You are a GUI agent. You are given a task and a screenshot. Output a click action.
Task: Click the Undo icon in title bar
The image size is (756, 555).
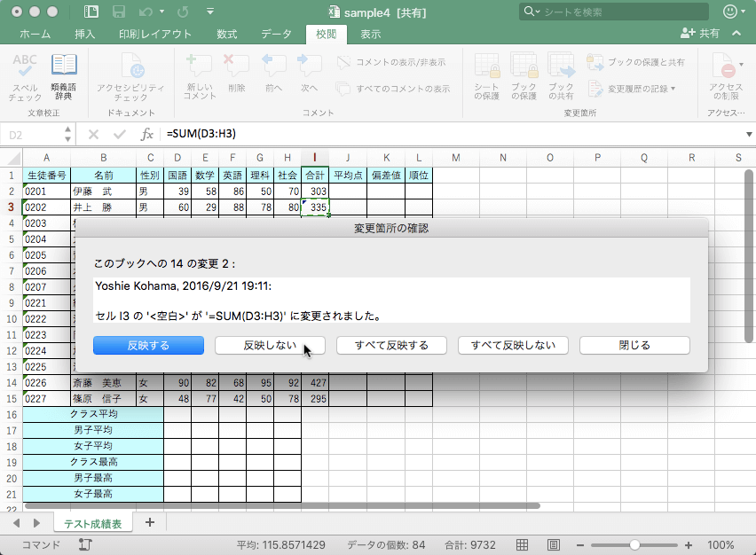pos(146,12)
